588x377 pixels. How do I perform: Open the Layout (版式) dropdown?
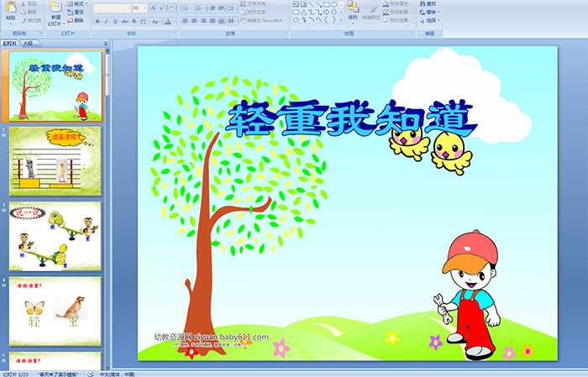(77, 3)
